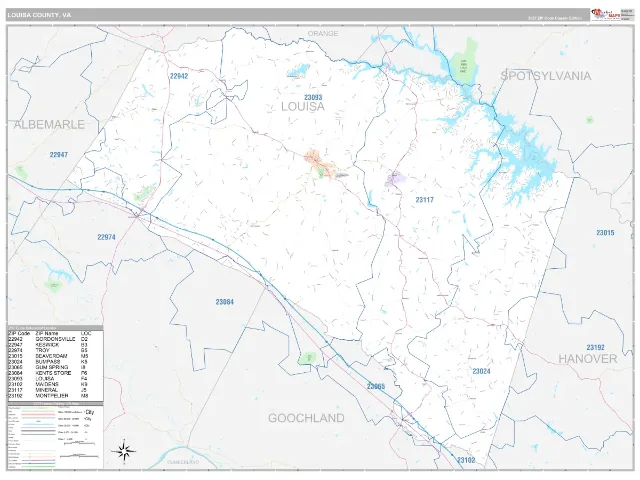640x480 pixels.
Task: Click BUMPASS row in ZIP index table
Action: click(49, 362)
